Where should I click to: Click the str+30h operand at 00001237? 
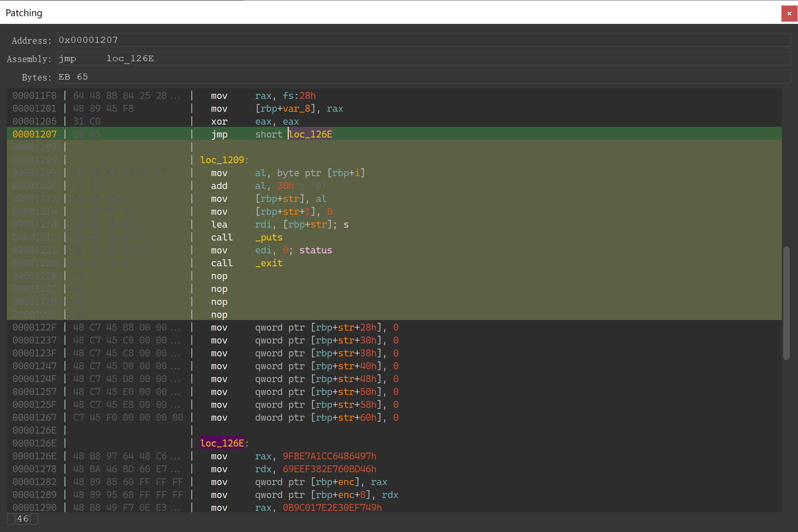(x=357, y=340)
